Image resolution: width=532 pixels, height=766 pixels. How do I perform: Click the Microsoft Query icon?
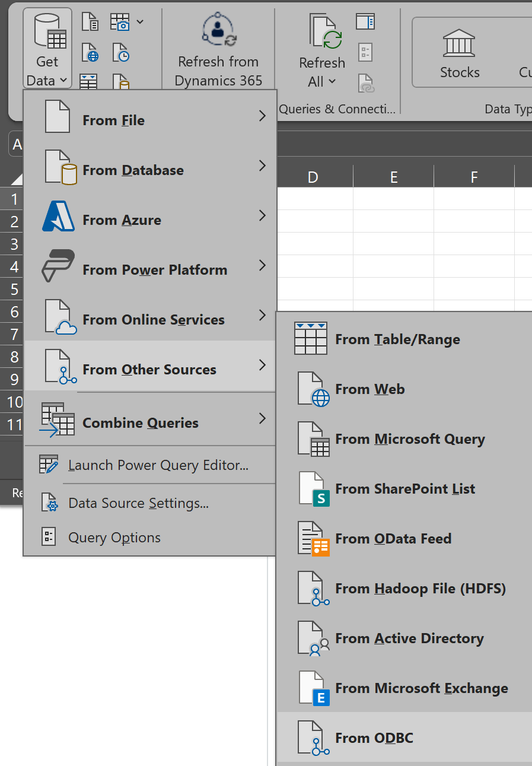[x=313, y=439]
